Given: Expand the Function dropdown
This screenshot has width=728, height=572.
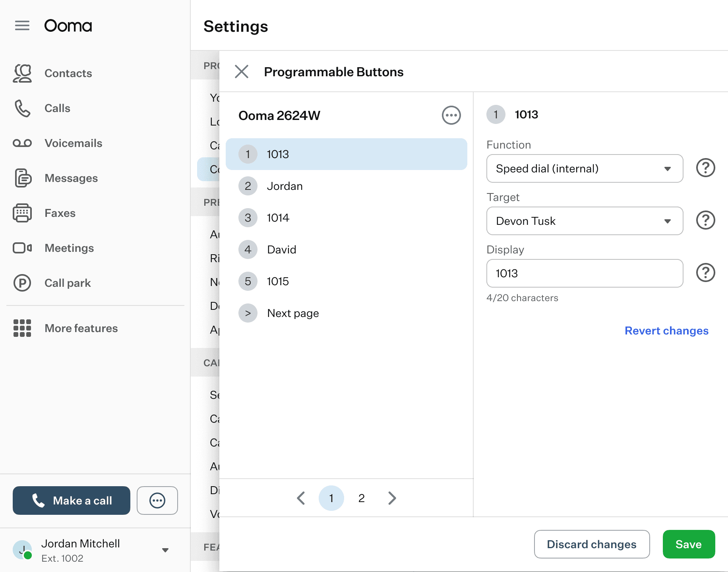Looking at the screenshot, I should (x=584, y=168).
